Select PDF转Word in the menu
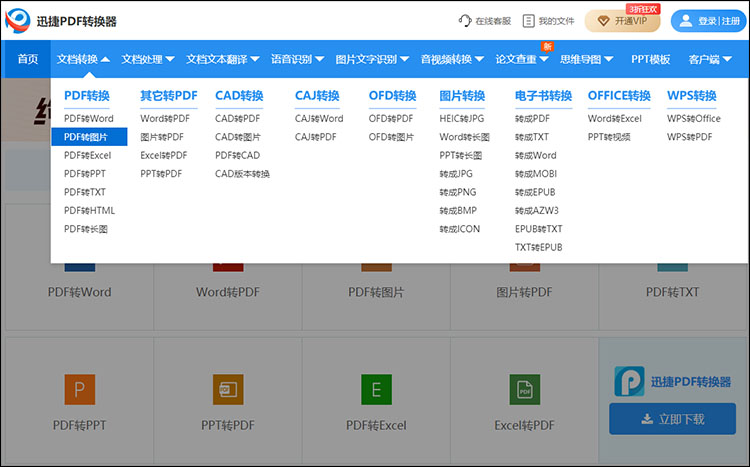The height and width of the screenshot is (467, 750). 88,118
